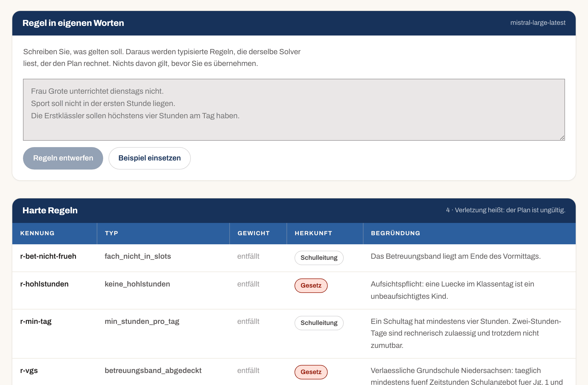Click type betreuungsband_abgedeckt
Viewport: 588px width, 385px height.
(x=153, y=371)
